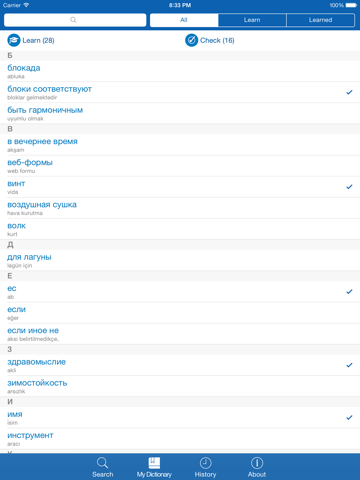Open the entry зимостойкость

pos(180,386)
